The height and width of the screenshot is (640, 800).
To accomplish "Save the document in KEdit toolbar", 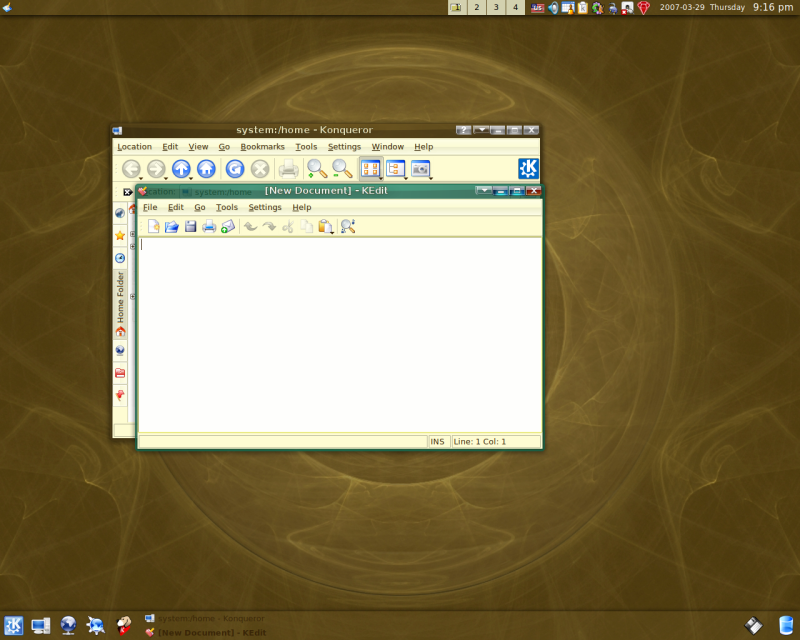I will tap(190, 226).
